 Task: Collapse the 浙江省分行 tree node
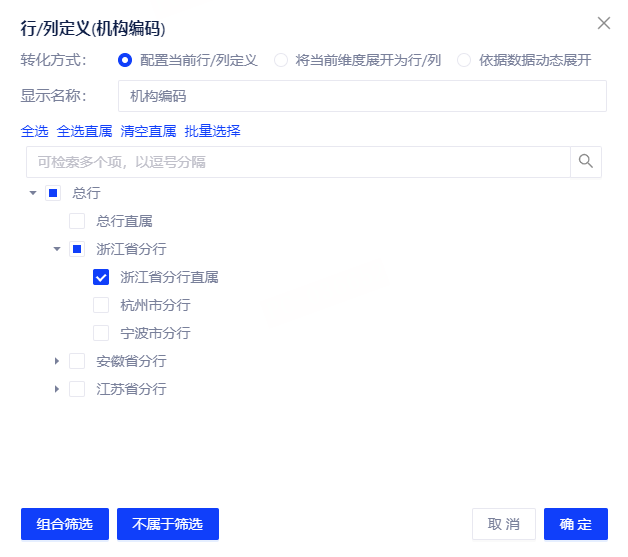point(57,249)
